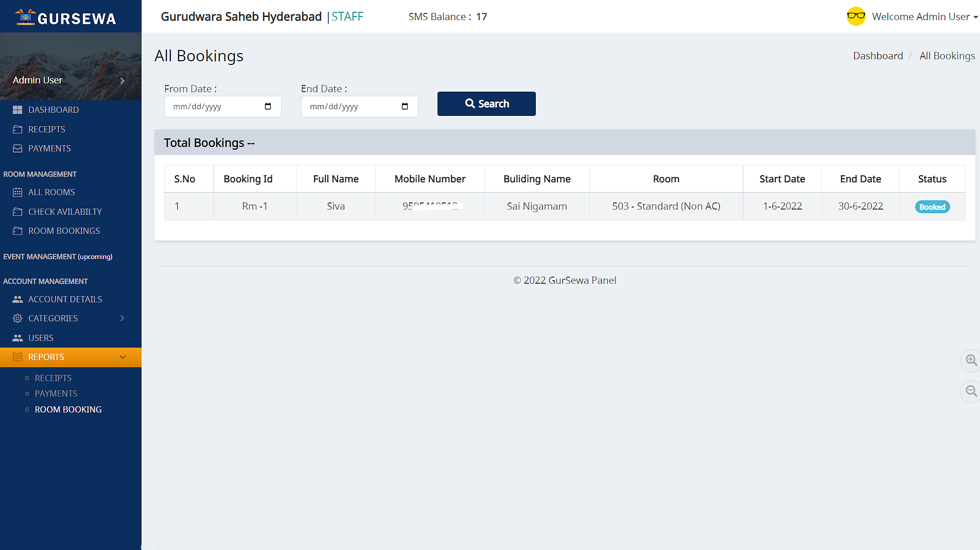Collapse the Reports menu chevron
Image resolution: width=980 pixels, height=550 pixels.
click(122, 357)
